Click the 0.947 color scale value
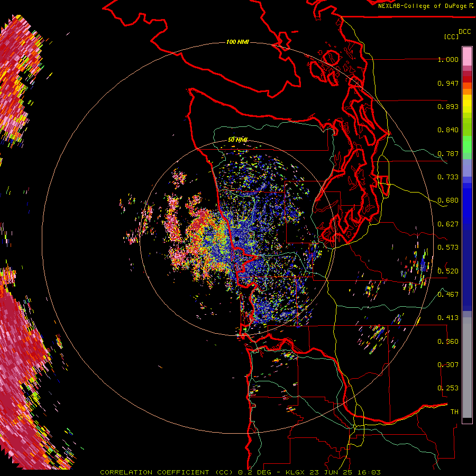The height and width of the screenshot is (476, 476). pos(448,83)
